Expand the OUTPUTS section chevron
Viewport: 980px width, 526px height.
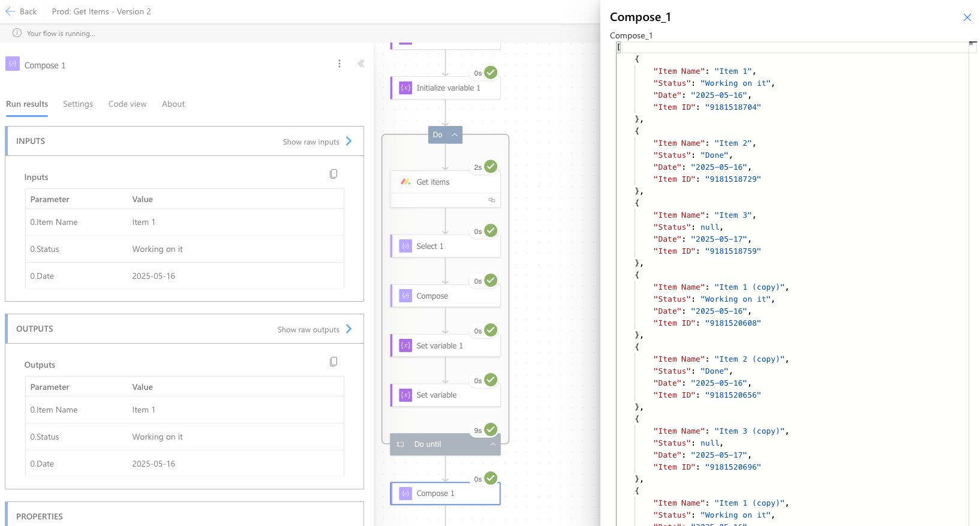coord(348,329)
